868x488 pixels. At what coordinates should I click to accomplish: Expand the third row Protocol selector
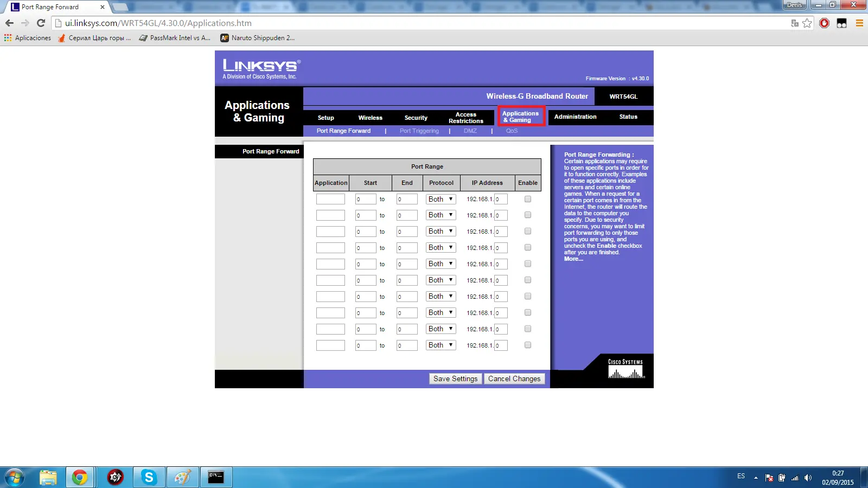pos(441,232)
